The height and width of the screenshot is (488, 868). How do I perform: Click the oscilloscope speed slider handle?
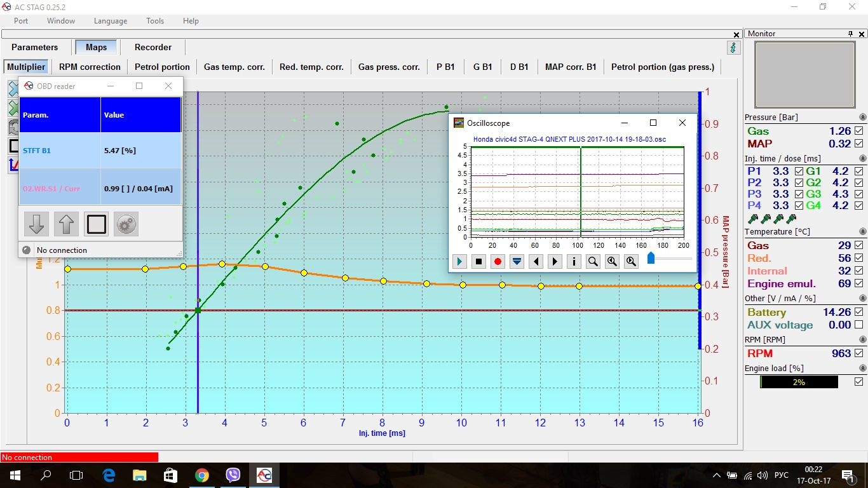pos(651,258)
